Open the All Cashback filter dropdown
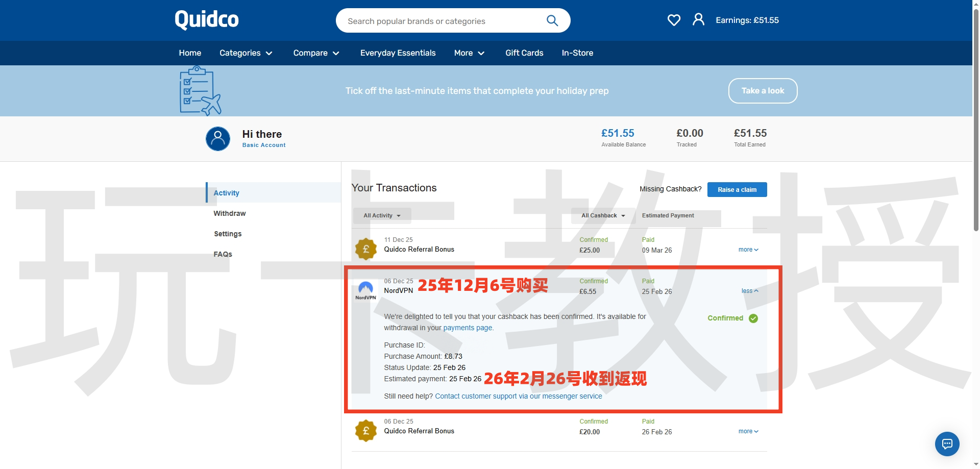Image resolution: width=980 pixels, height=469 pixels. coord(602,215)
